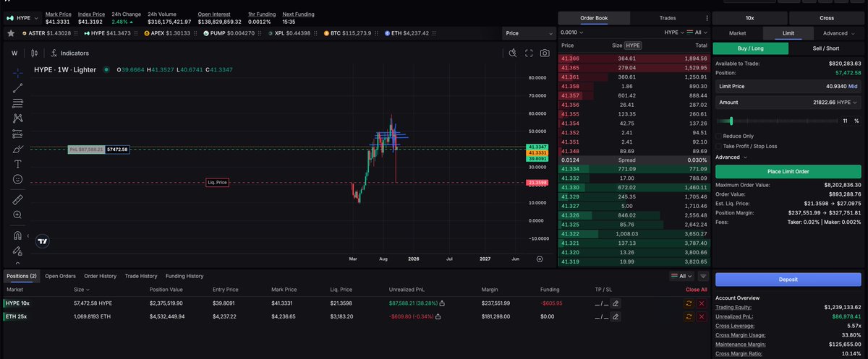Open the Fibonacci retracement tool
This screenshot has width=868, height=359.
pyautogui.click(x=18, y=103)
